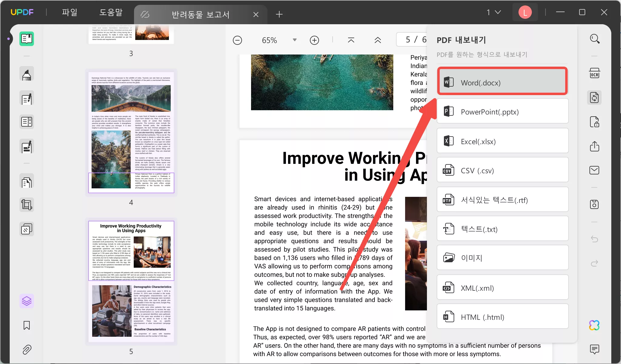
Task: Open the Prepare Form tool icon
Action: [x=27, y=122]
